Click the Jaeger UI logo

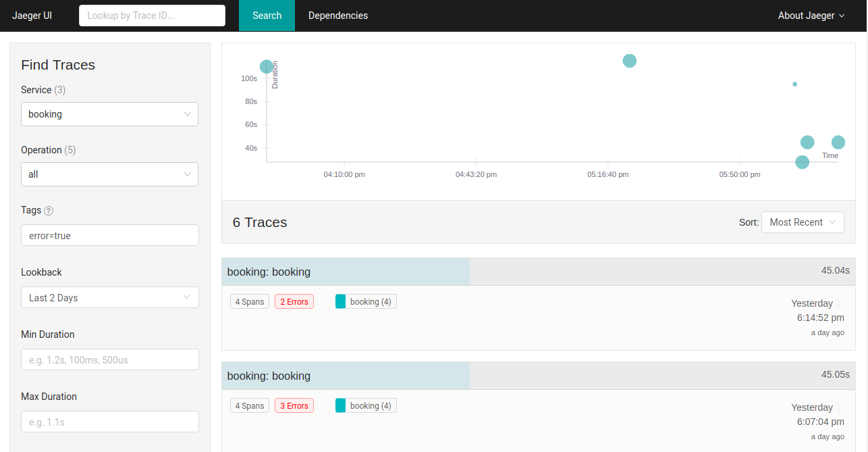(31, 15)
